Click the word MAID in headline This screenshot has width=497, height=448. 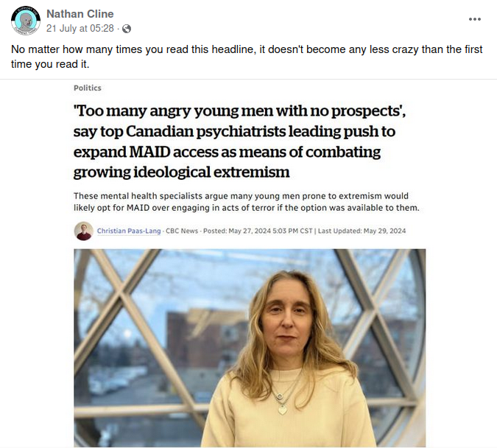tap(149, 152)
